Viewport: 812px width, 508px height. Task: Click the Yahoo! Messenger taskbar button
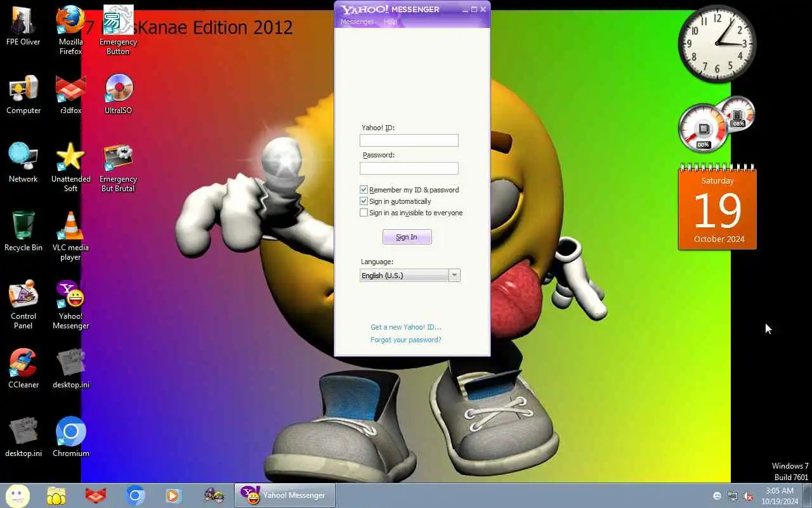tap(285, 495)
